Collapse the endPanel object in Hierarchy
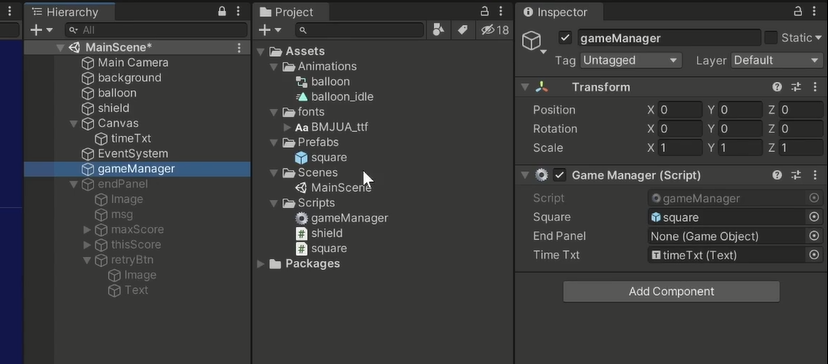The width and height of the screenshot is (828, 364). tap(73, 184)
